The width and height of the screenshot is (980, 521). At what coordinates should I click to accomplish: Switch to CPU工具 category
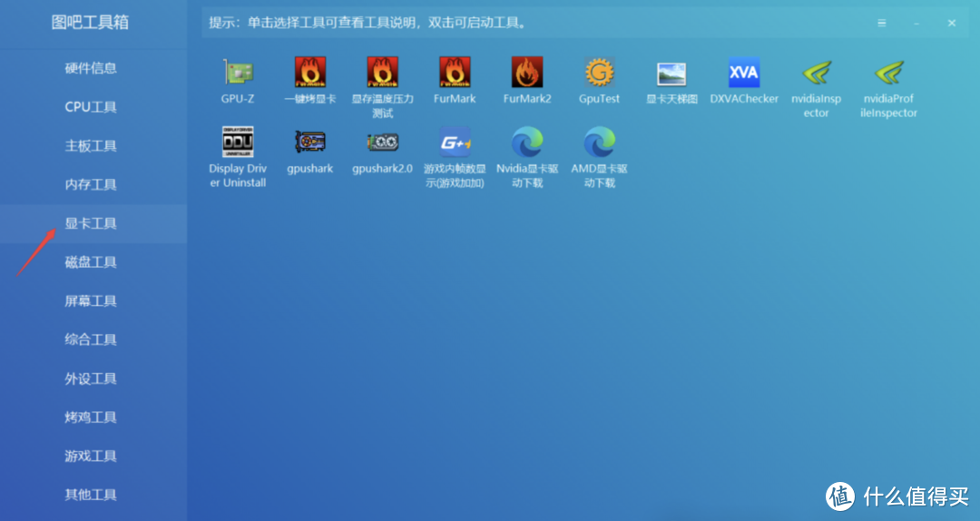coord(93,107)
